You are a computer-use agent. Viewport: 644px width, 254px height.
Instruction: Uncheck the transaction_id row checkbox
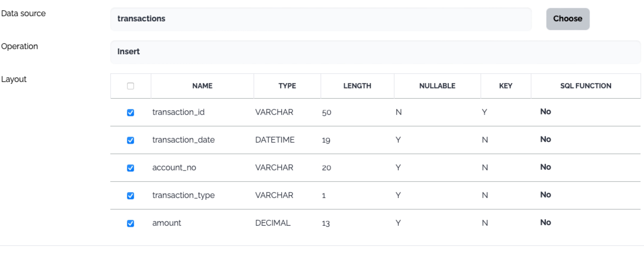click(x=131, y=113)
